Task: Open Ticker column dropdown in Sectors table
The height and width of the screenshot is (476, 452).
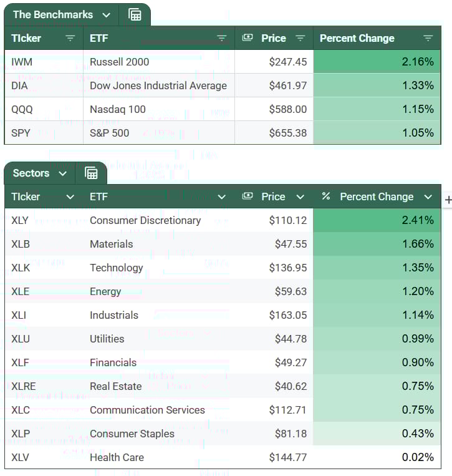Action: click(x=70, y=197)
